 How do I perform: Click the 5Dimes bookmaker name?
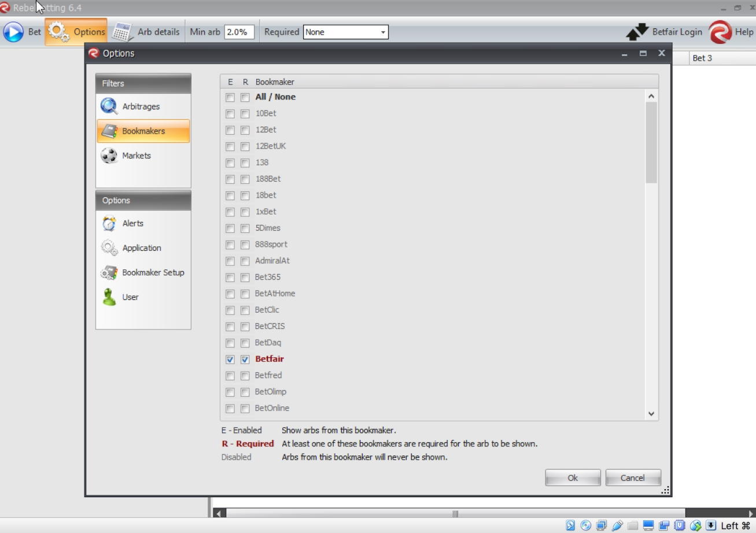tap(268, 228)
